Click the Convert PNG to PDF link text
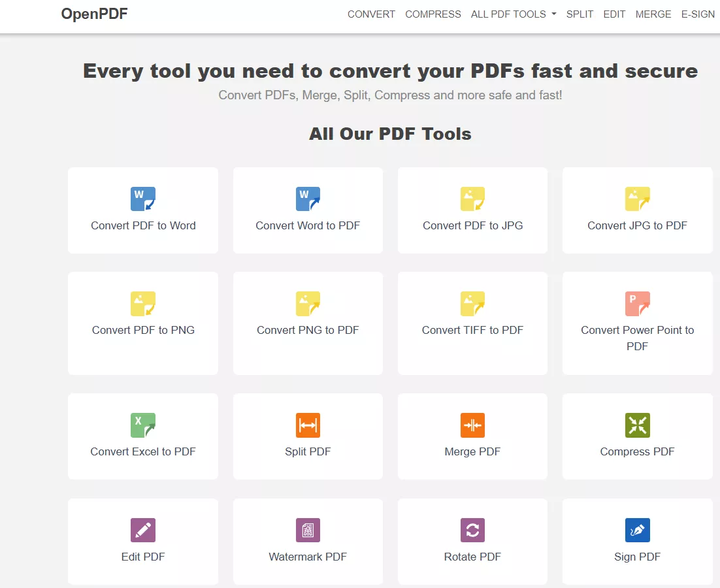Viewport: 720px width, 588px height. coord(307,330)
